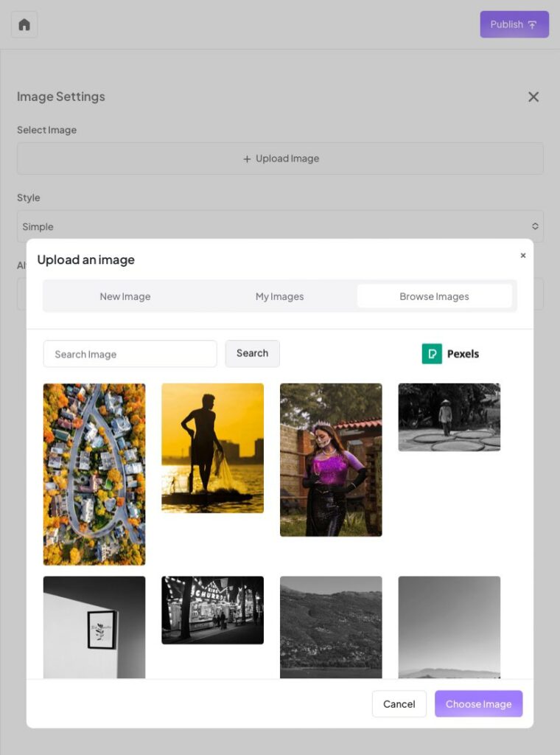Select the fisherman silhouette sunset photo
The height and width of the screenshot is (755, 560).
pos(212,448)
